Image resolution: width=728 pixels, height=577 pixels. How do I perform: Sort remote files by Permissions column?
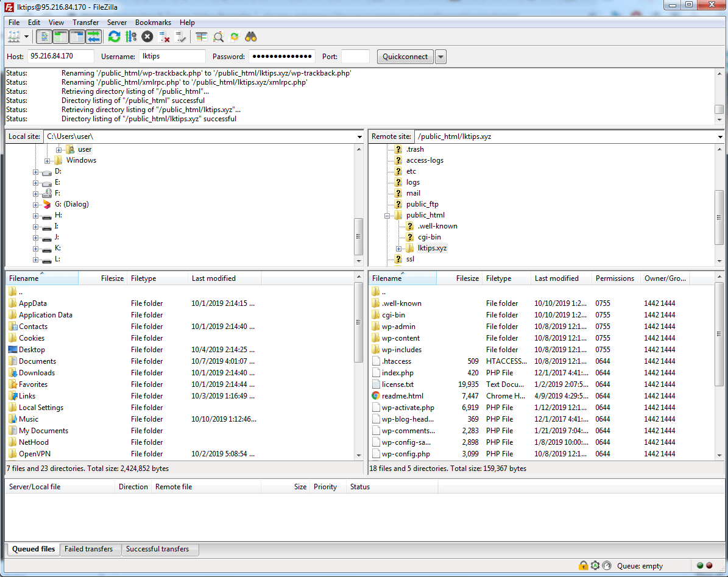pyautogui.click(x=616, y=278)
